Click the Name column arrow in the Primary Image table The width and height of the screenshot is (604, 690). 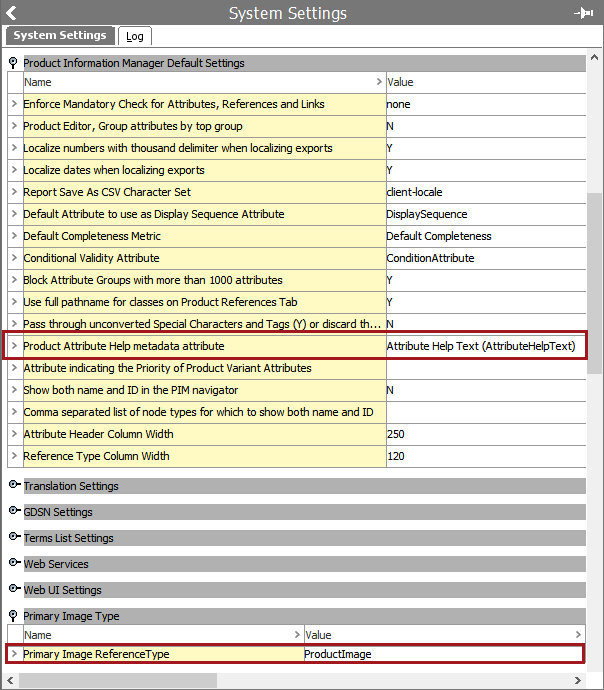coord(297,635)
